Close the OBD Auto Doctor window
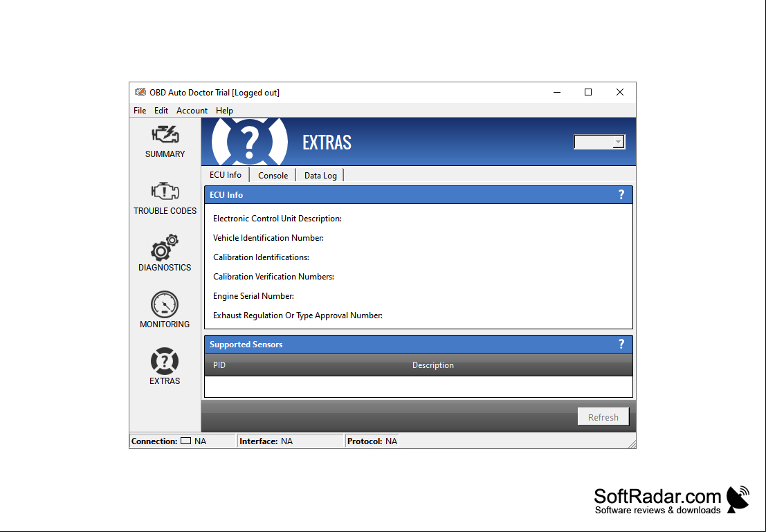The width and height of the screenshot is (766, 532). pos(620,92)
